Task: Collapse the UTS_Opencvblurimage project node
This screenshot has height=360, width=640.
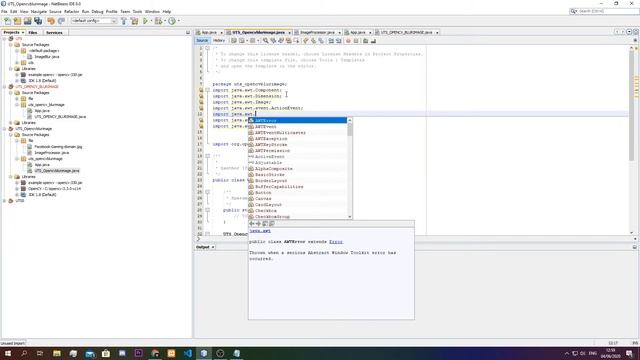Action: tap(5, 129)
